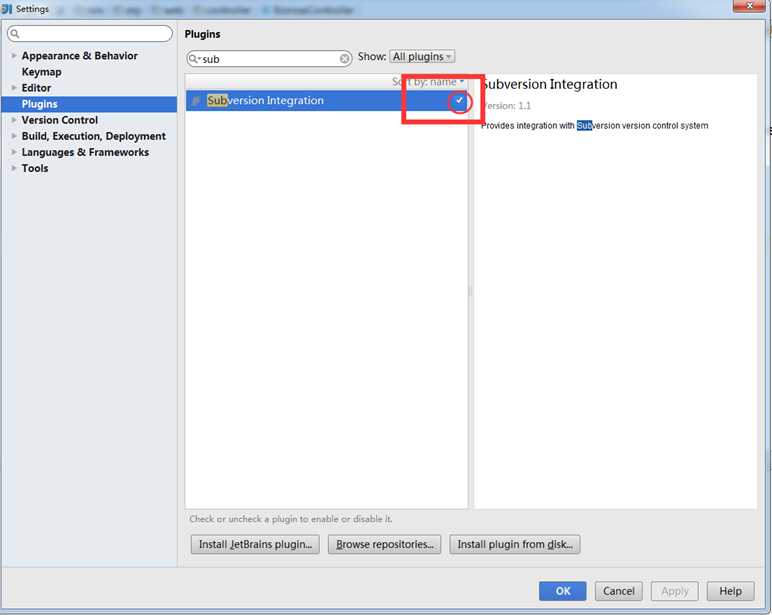Click the plugin description about version control system

594,126
